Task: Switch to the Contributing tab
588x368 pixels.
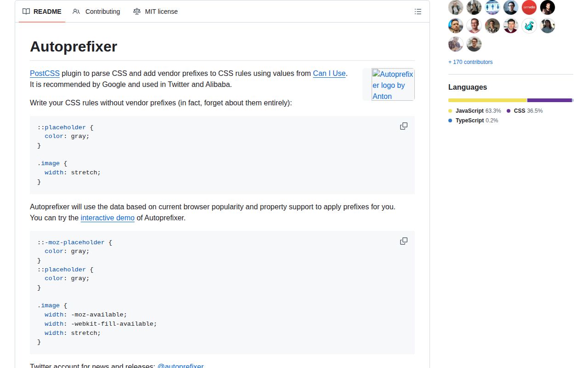Action: pos(96,11)
